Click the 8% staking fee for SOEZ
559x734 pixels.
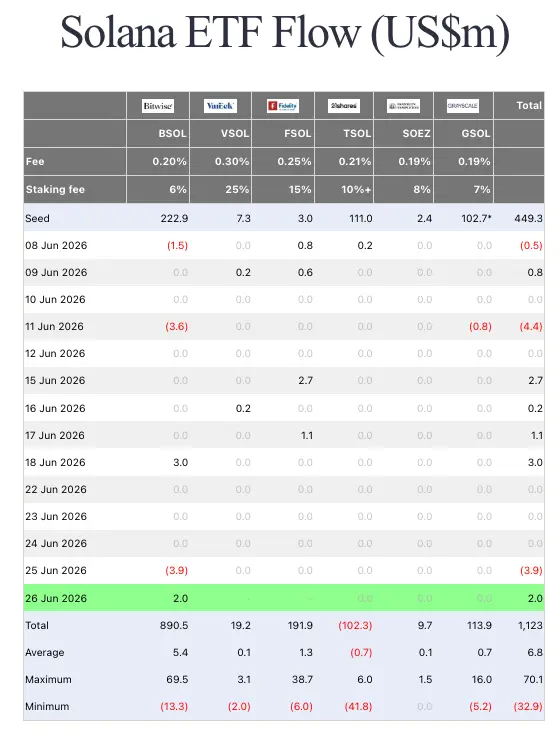click(x=422, y=190)
